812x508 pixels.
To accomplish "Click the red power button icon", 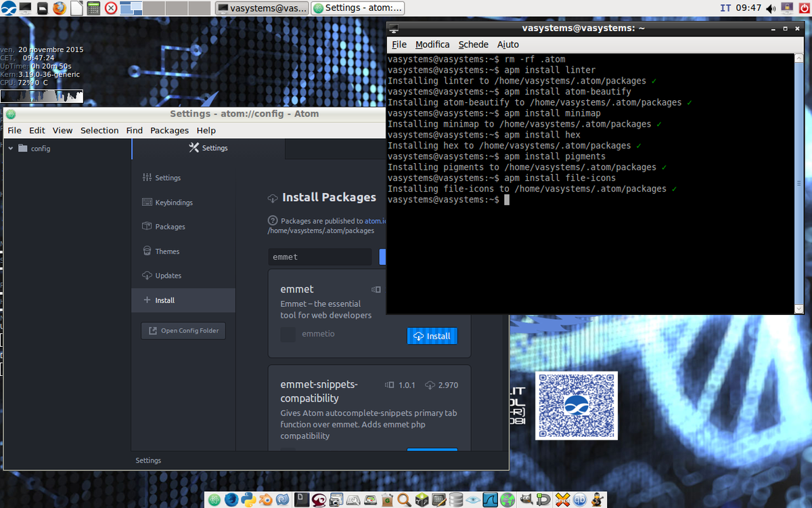I will click(x=804, y=8).
